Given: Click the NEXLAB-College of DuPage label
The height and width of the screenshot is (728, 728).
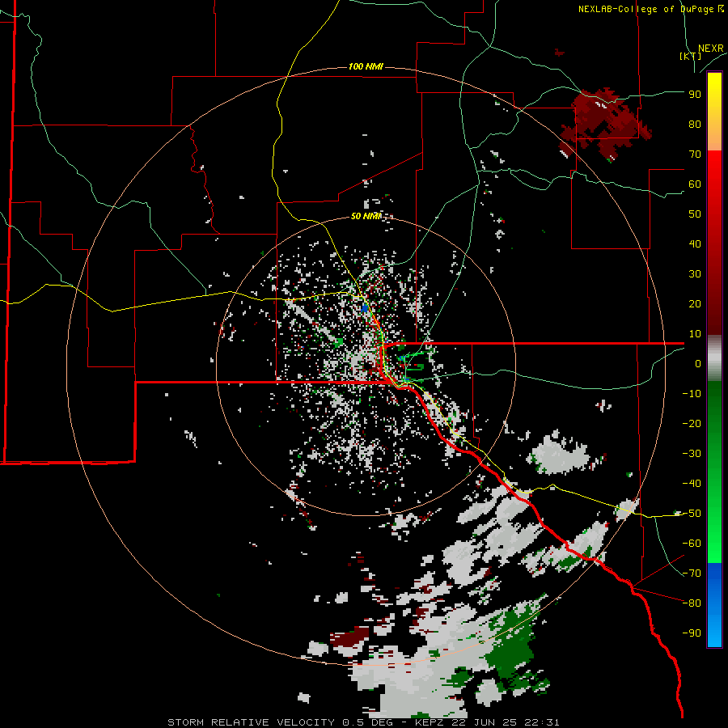Looking at the screenshot, I should tap(651, 9).
